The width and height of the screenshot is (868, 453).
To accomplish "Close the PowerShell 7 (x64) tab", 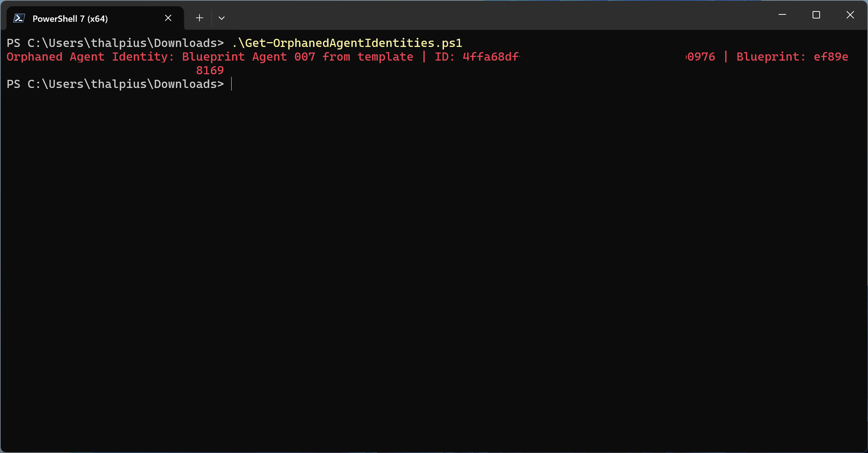I will (x=168, y=18).
